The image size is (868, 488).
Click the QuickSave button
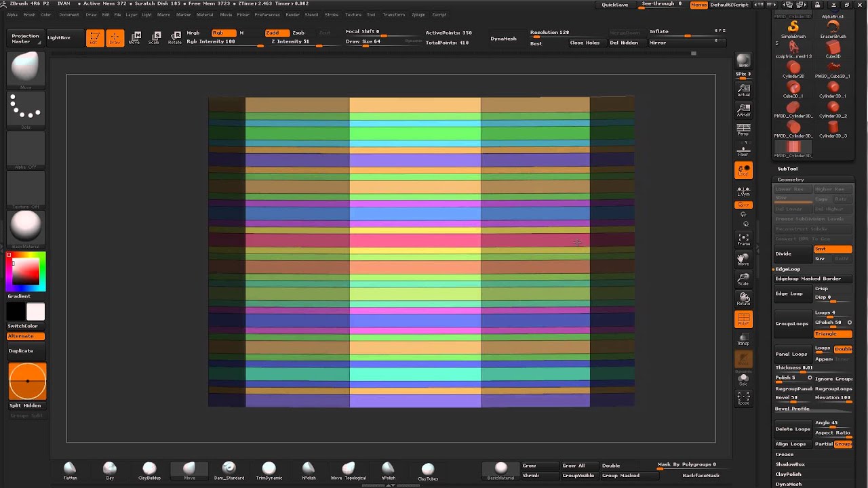coord(615,5)
